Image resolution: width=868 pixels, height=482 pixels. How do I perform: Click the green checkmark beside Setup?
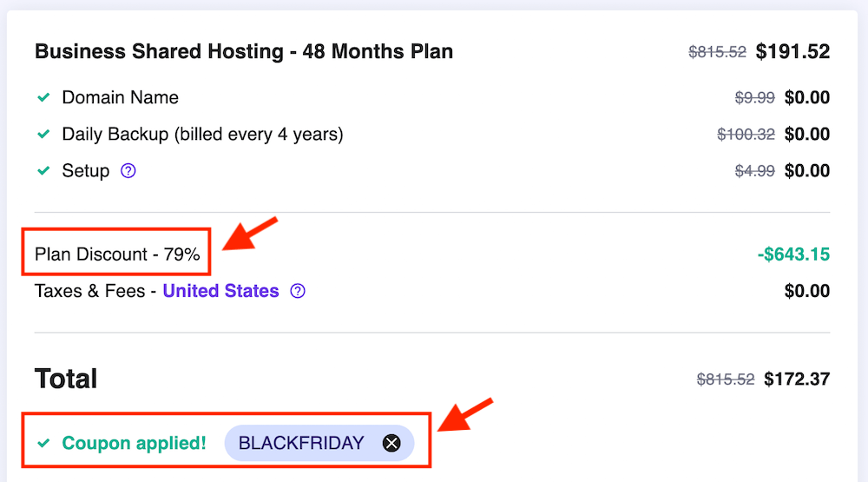[43, 171]
